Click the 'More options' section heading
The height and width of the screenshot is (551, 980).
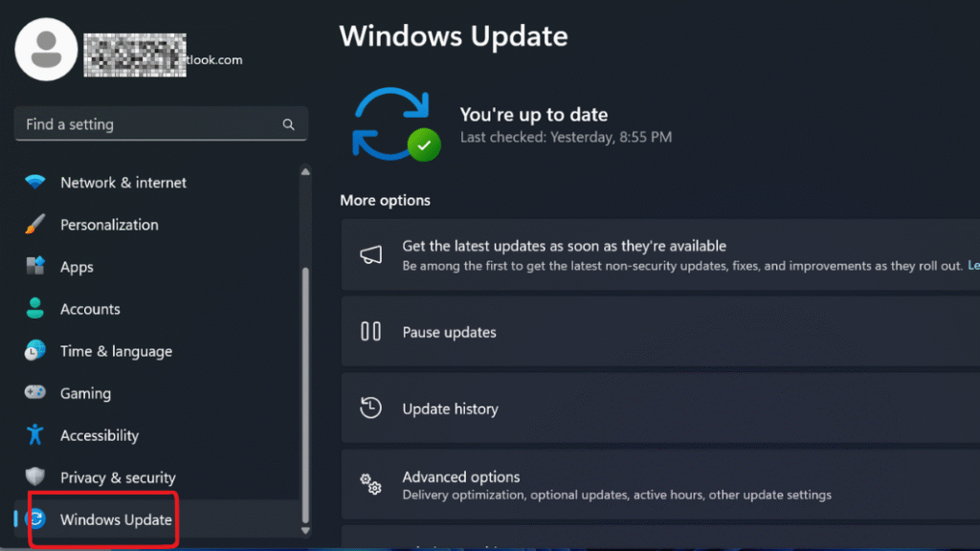[x=385, y=200]
